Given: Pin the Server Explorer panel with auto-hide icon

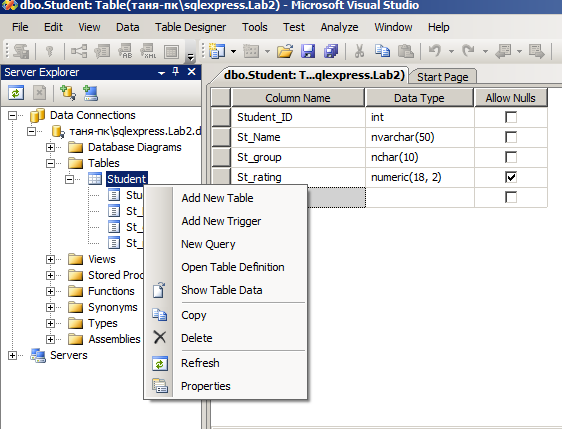Looking at the screenshot, I should click(176, 72).
